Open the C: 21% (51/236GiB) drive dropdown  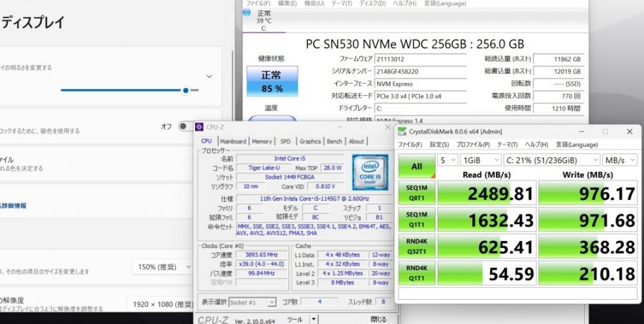coord(552,160)
